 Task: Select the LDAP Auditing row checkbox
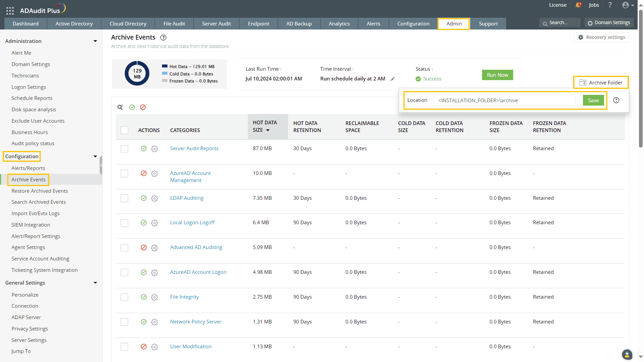tap(124, 198)
